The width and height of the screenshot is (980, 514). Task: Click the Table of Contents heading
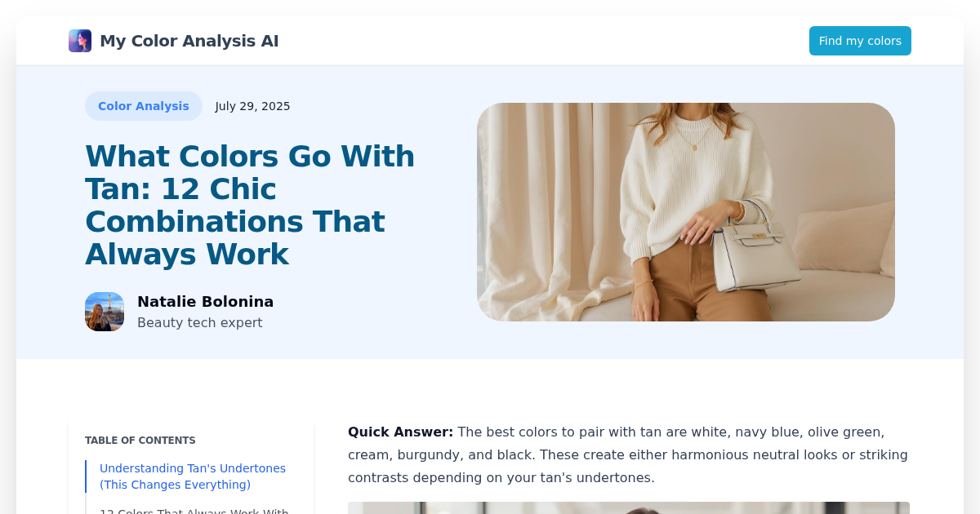click(x=140, y=441)
